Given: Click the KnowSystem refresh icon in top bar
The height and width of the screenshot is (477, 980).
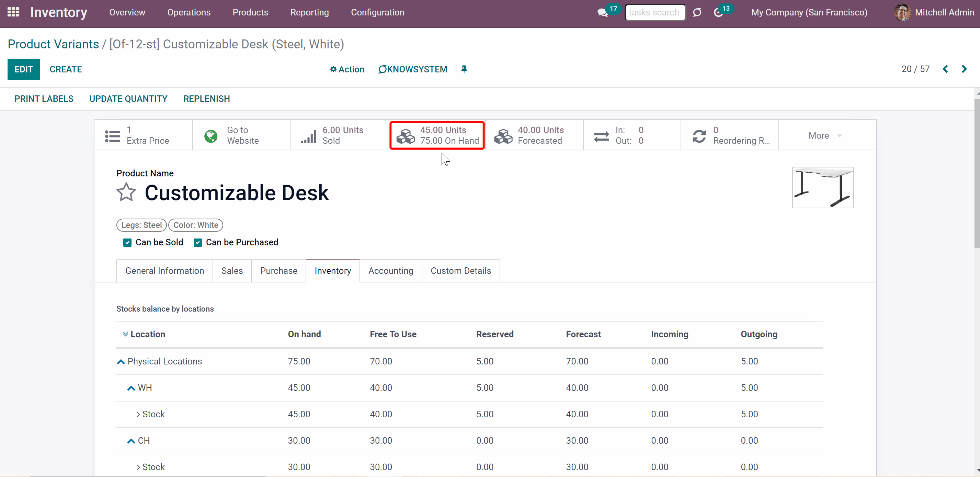Looking at the screenshot, I should [697, 13].
